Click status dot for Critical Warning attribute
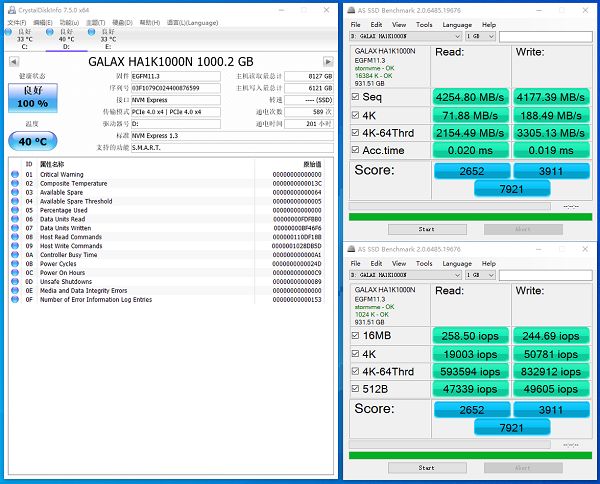The height and width of the screenshot is (484, 600). pos(15,174)
